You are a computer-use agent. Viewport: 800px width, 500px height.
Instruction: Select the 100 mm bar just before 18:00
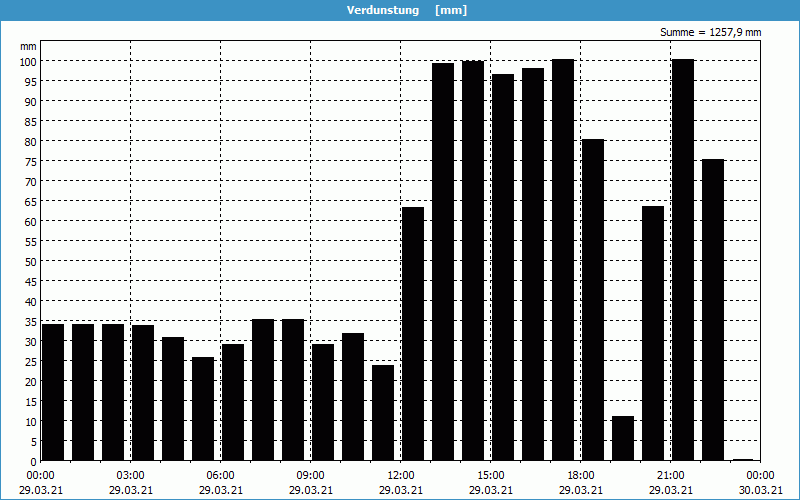[x=563, y=260]
